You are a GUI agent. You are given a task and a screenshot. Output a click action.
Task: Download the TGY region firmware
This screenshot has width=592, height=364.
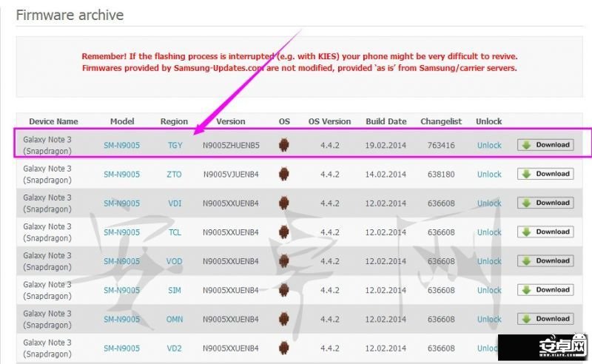click(x=545, y=145)
